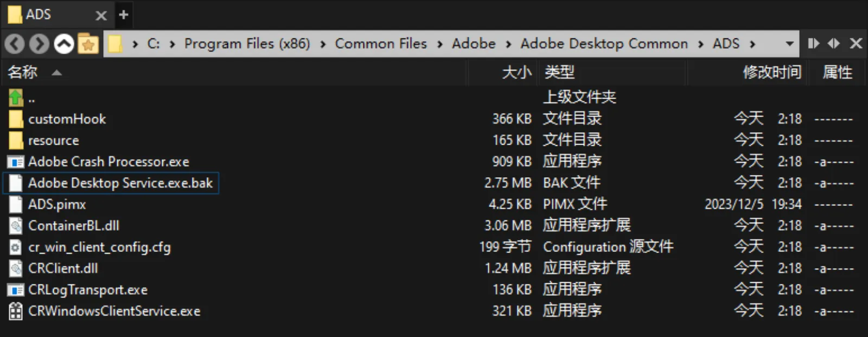Close the ADS tab with its X
This screenshot has width=868, height=337.
[101, 15]
